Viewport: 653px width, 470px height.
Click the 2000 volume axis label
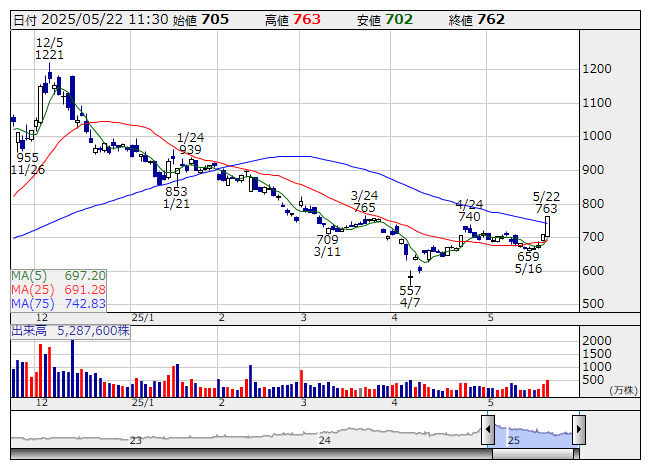tap(597, 341)
